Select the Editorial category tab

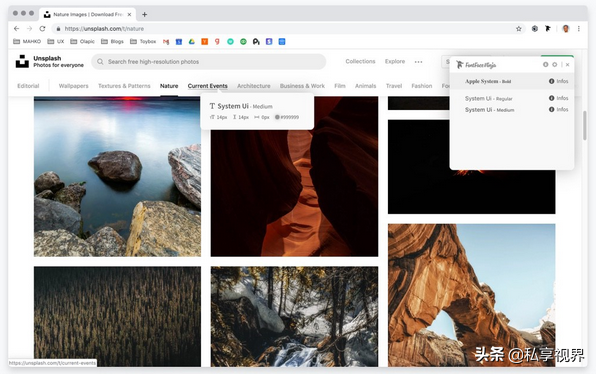pos(28,86)
